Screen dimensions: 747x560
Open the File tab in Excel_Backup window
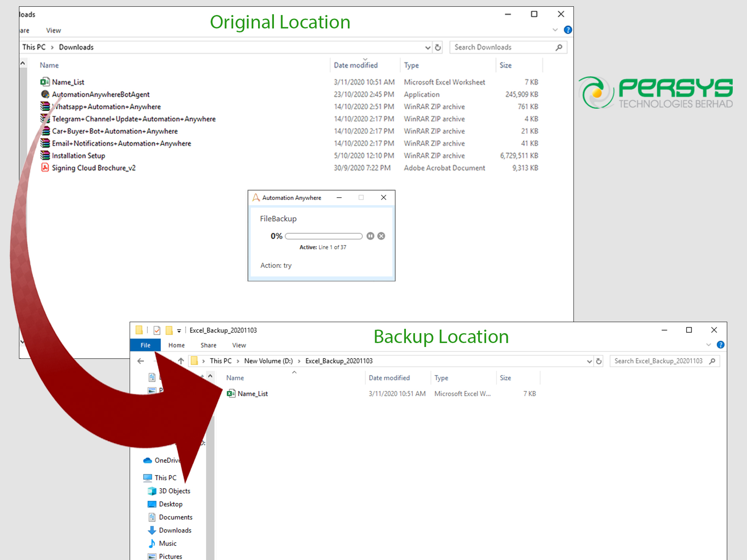point(145,345)
